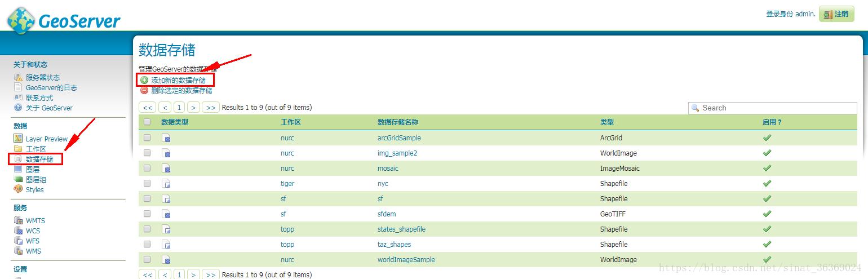Check the worldImageSample row checkbox
868x279 pixels.
[147, 259]
